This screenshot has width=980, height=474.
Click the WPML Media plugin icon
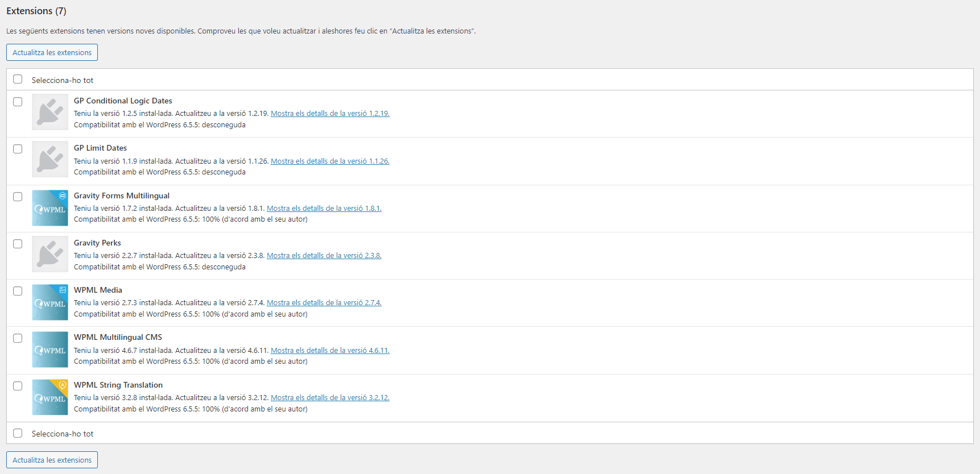(x=50, y=302)
